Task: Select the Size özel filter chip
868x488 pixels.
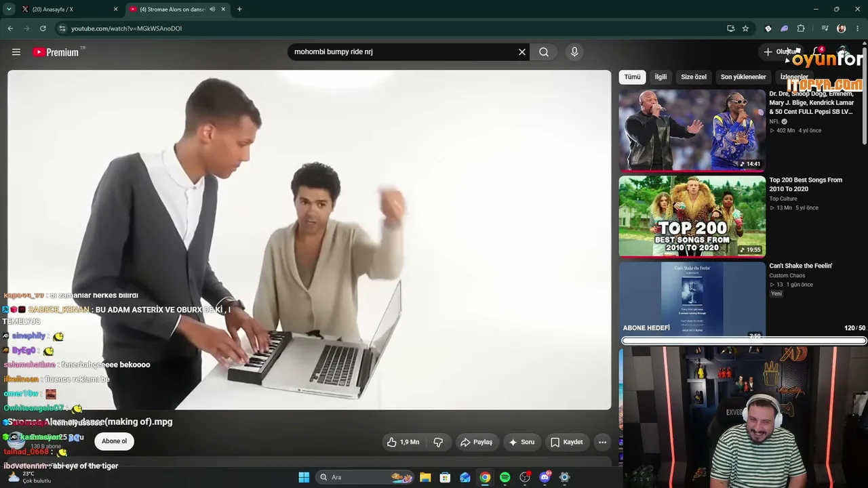Action: (x=694, y=77)
